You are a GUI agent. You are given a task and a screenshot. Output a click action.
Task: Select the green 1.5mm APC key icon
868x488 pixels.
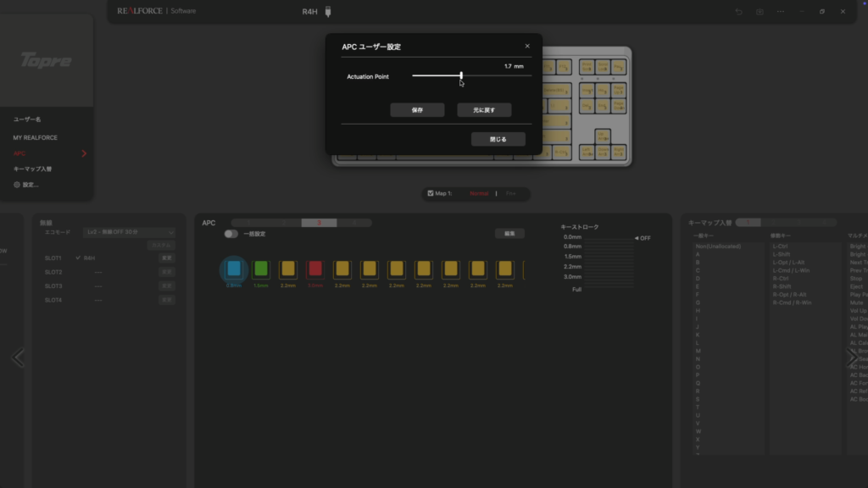click(x=261, y=269)
